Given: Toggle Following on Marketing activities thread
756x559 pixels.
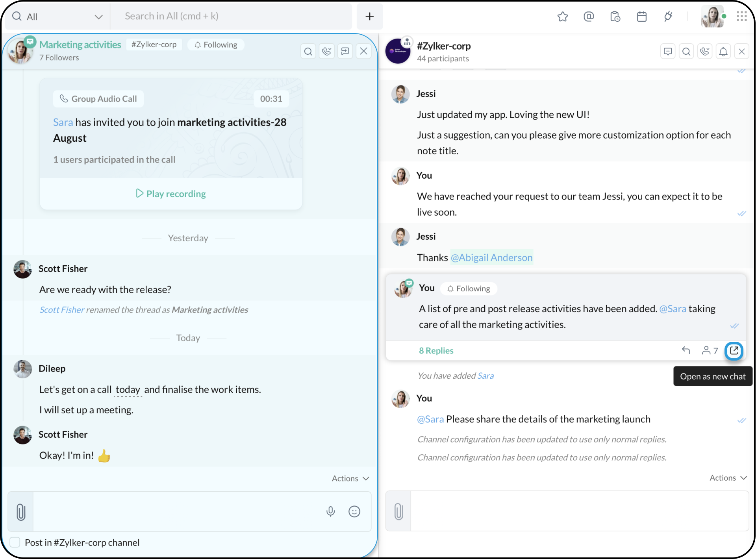Looking at the screenshot, I should (x=216, y=45).
